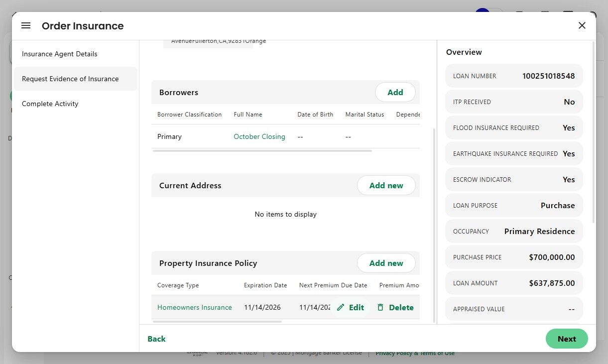The width and height of the screenshot is (608, 364).
Task: Open Privacy Policy & Terms link
Action: [415, 354]
